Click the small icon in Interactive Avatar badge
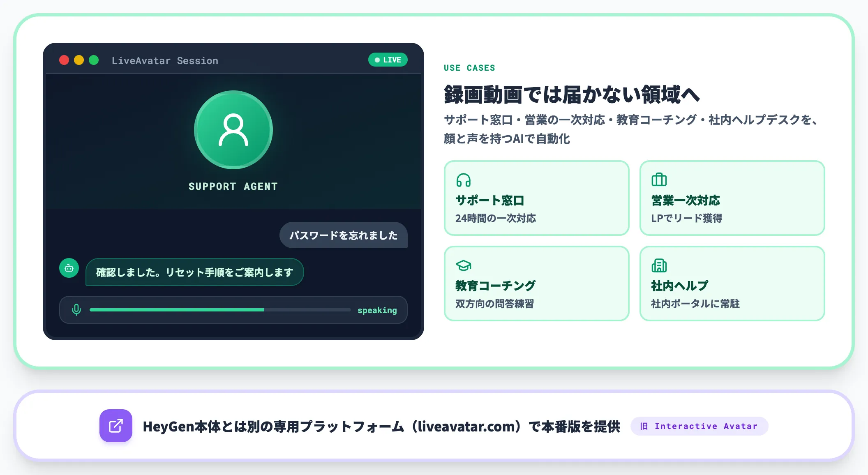Viewport: 868px width, 475px height. click(x=644, y=426)
